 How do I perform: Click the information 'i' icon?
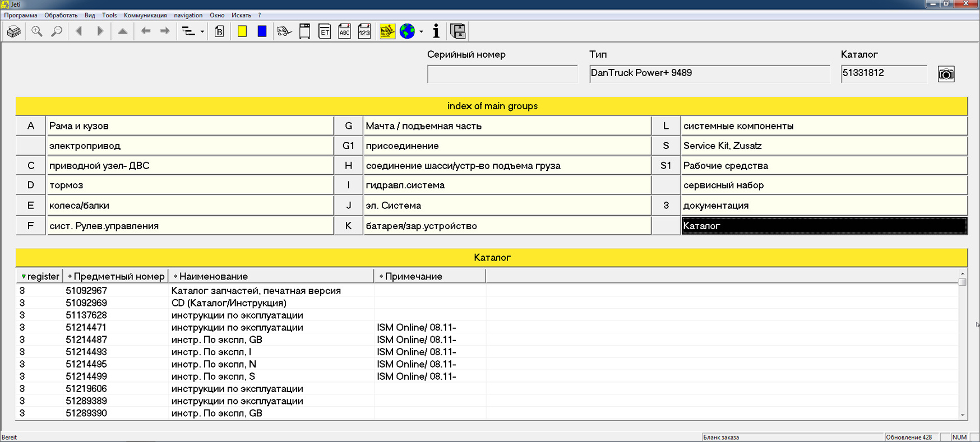coord(436,31)
